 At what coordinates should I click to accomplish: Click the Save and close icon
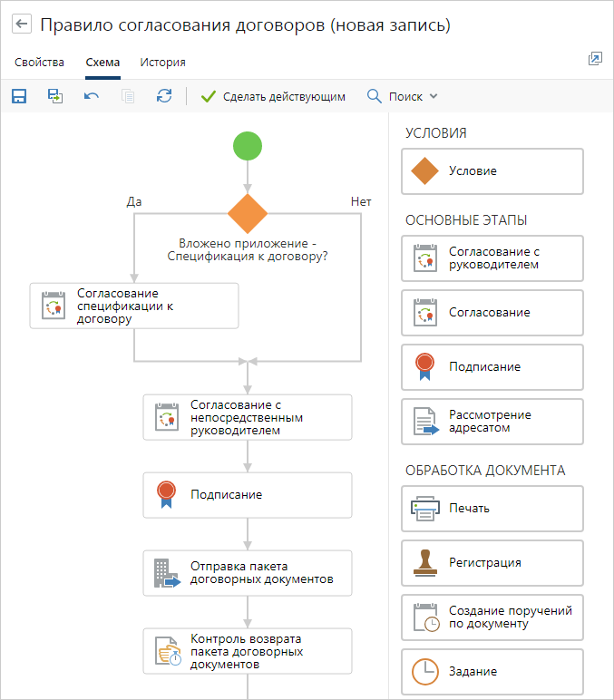tap(55, 96)
